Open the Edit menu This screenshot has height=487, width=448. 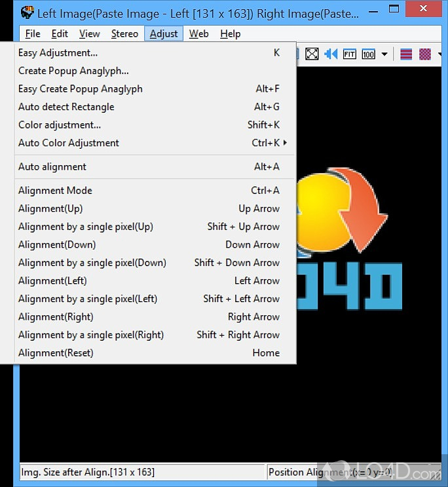click(60, 33)
